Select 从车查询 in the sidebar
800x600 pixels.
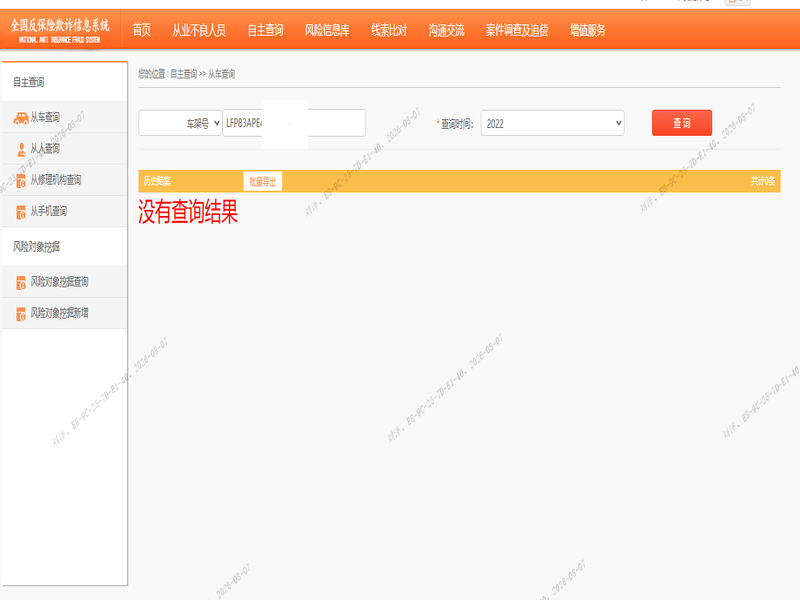[65, 117]
